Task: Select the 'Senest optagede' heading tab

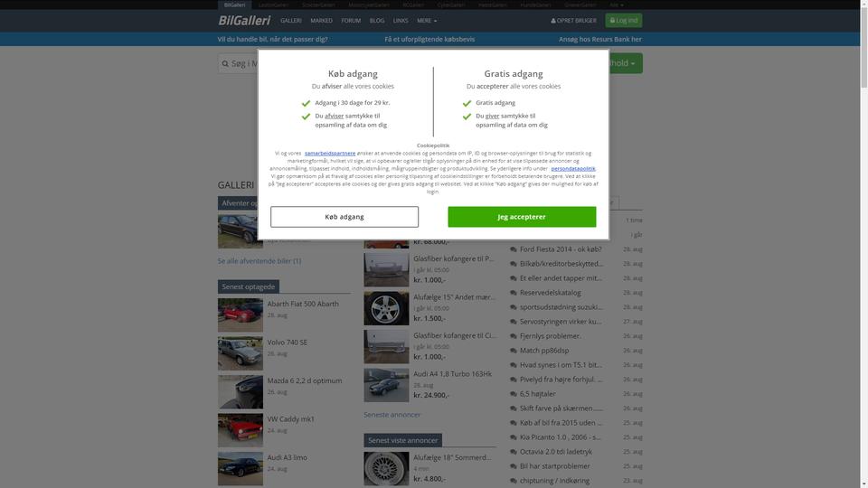Action: 249,286
